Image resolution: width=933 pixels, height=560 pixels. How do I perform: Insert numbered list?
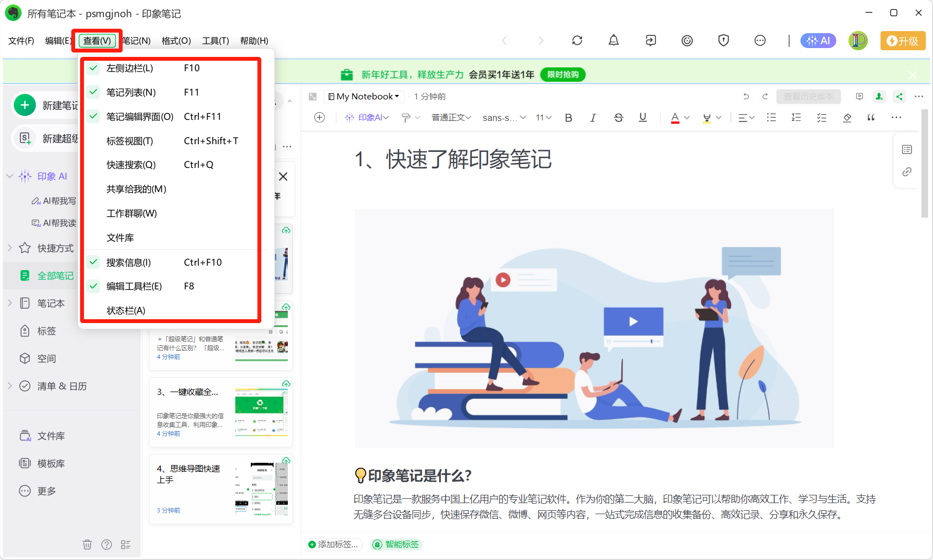pos(796,118)
